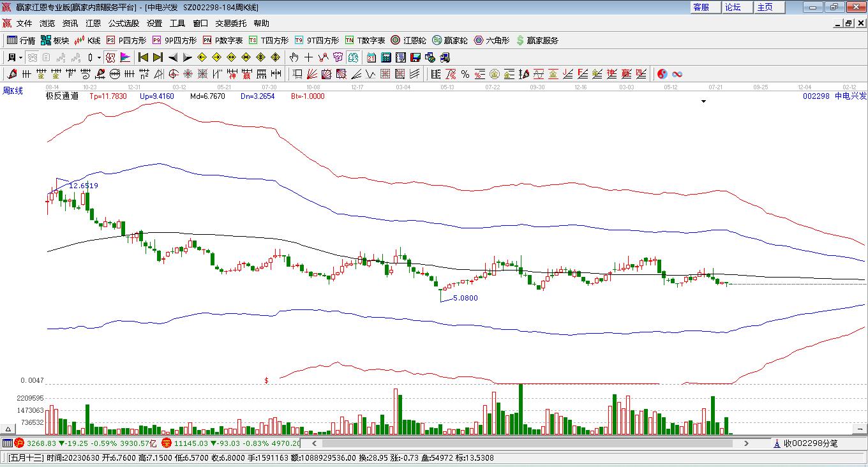Open the 周 period dropdown
The image size is (868, 467).
tap(15, 57)
